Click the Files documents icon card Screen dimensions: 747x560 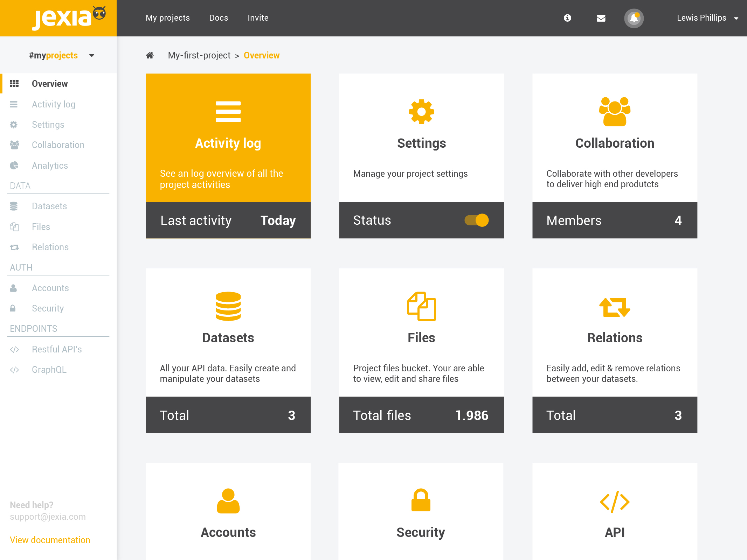click(421, 306)
